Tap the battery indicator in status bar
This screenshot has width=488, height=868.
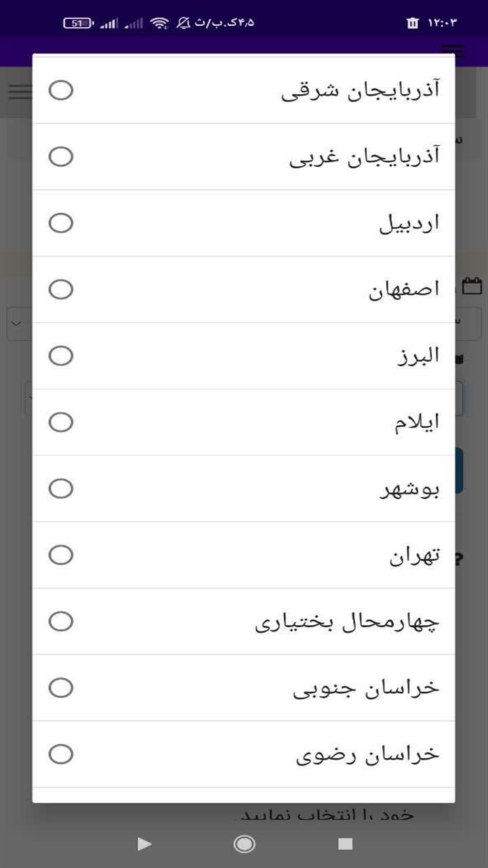pos(78,23)
